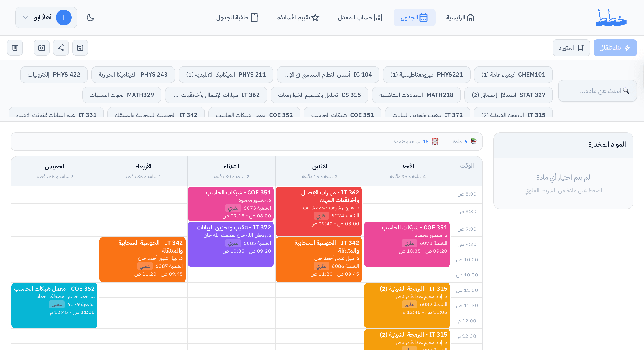
Task: Pick the MATH218 course chip
Action: pyautogui.click(x=416, y=95)
